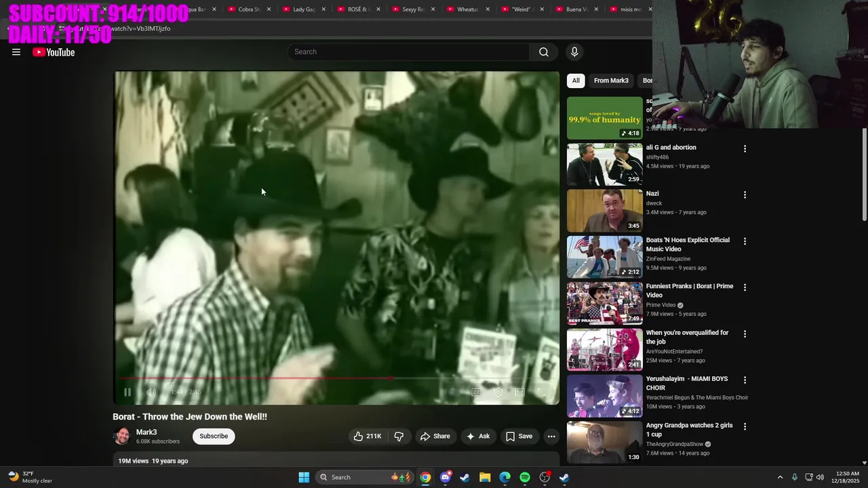
Task: Toggle closed captions CC button
Action: tap(476, 392)
